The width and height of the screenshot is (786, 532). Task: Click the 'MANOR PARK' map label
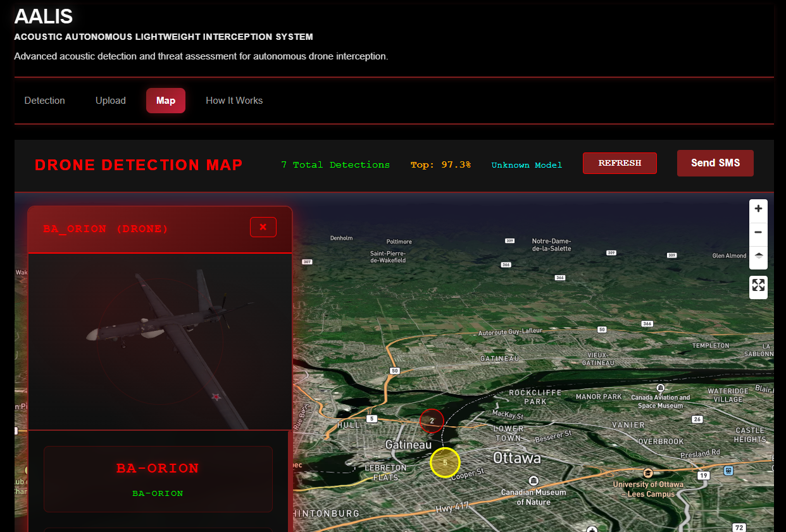[599, 397]
